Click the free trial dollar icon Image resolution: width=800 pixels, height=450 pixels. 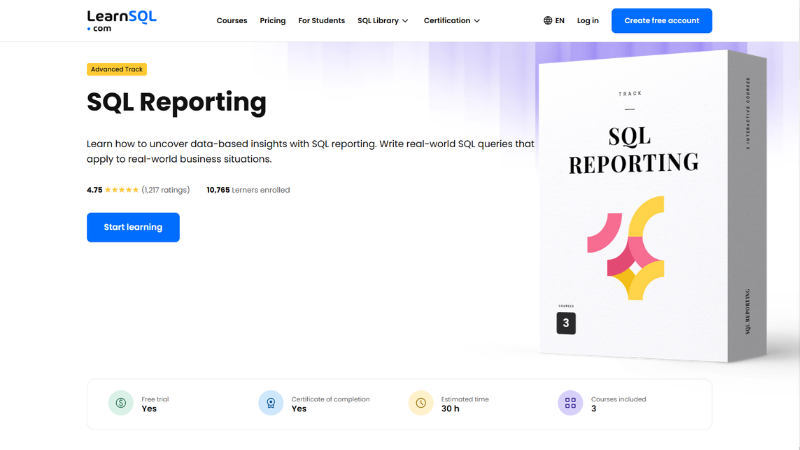pos(121,403)
